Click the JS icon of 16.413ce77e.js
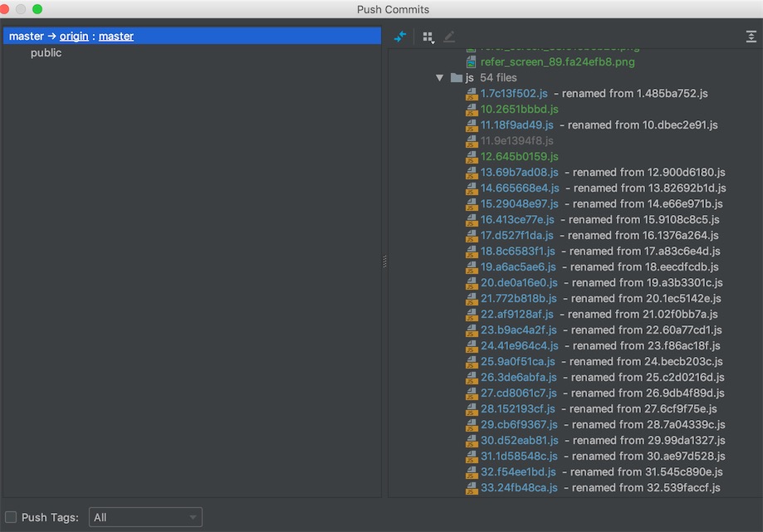763x532 pixels. pyautogui.click(x=471, y=220)
